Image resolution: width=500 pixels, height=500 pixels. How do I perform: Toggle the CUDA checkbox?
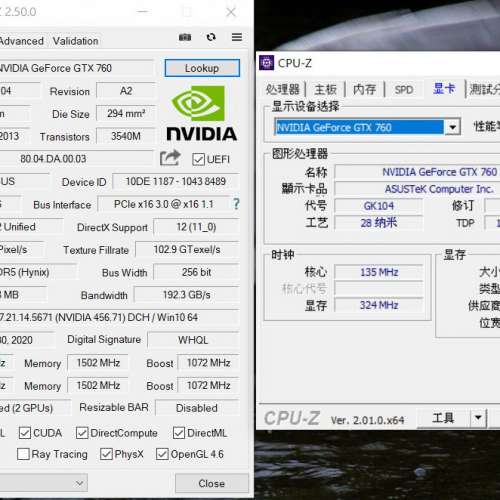25,433
